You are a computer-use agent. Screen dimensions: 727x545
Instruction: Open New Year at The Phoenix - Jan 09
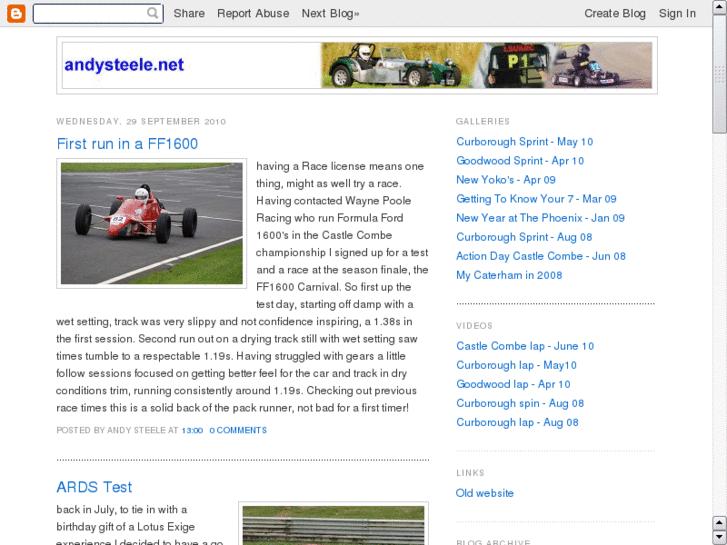pyautogui.click(x=540, y=218)
